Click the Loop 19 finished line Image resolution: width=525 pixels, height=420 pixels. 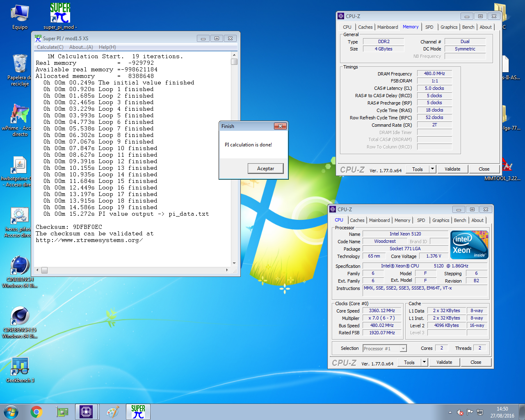100,207
